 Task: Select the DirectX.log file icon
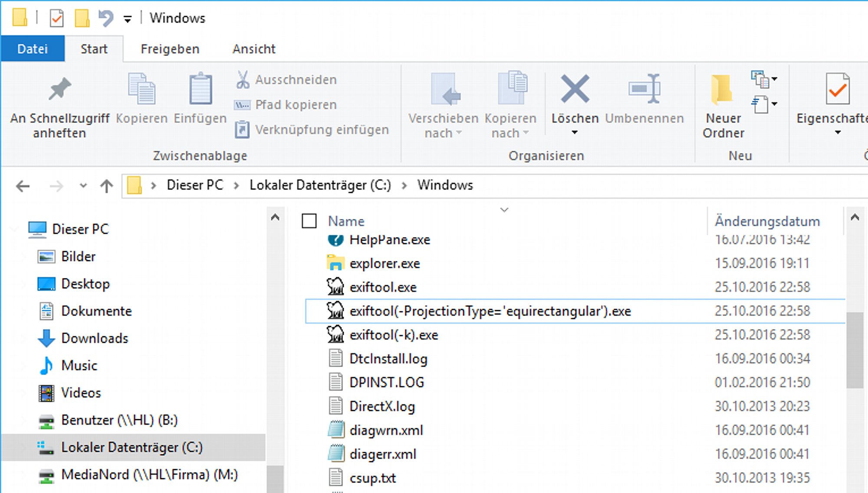(x=335, y=407)
